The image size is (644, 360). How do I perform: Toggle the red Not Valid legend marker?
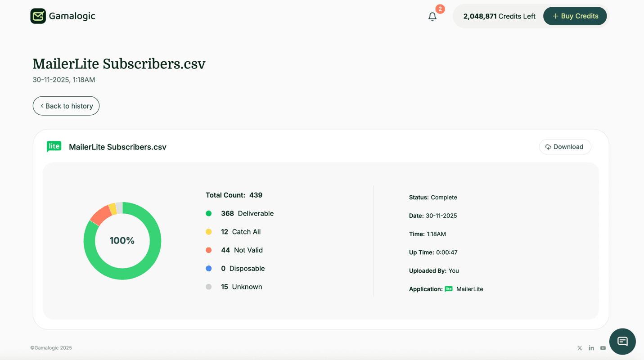click(x=209, y=250)
